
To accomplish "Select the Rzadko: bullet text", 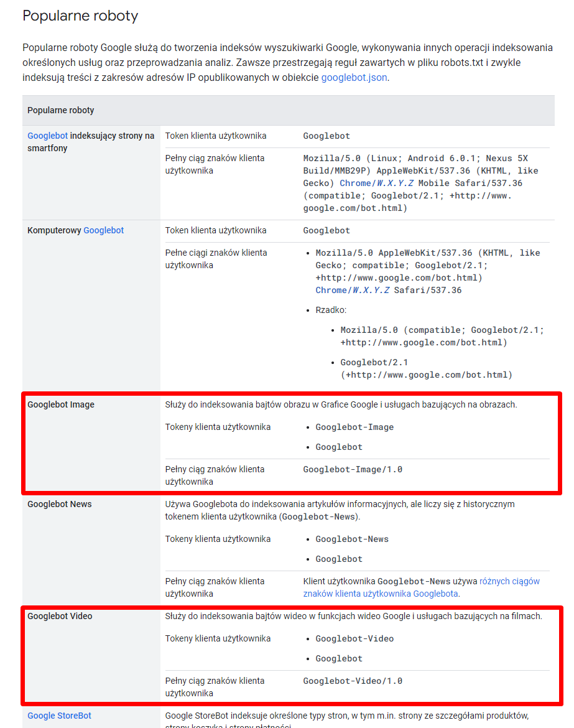I will (331, 310).
